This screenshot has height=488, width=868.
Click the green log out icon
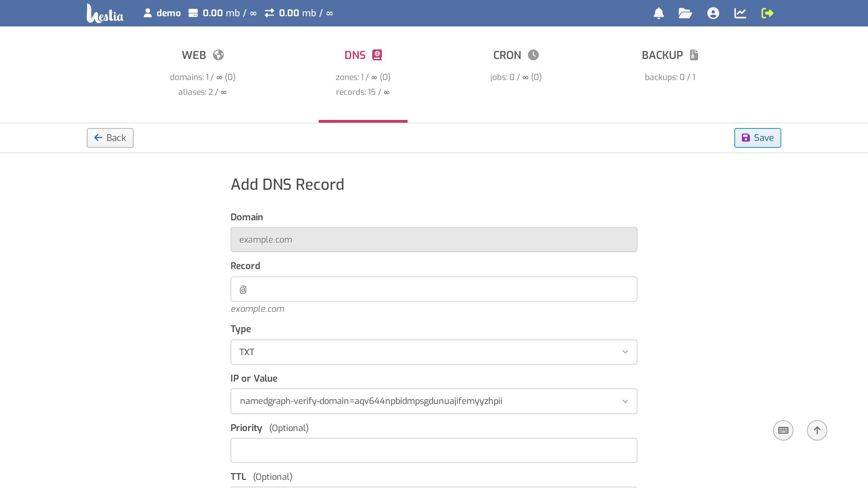767,13
